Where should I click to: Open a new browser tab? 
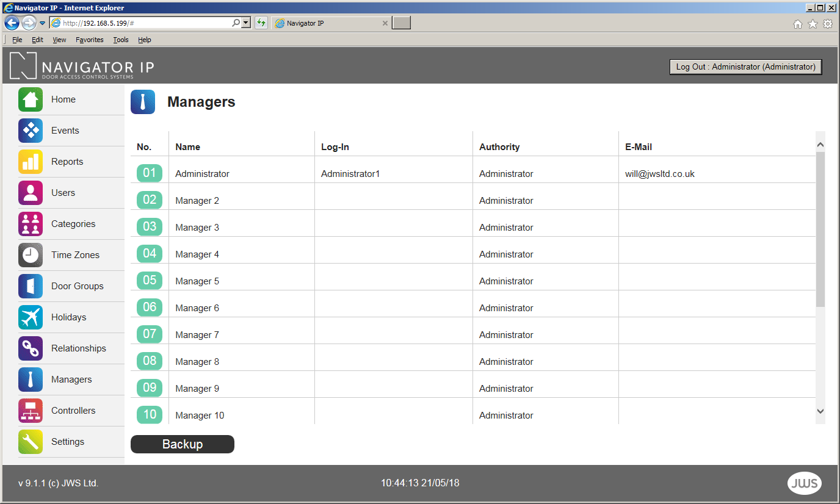pyautogui.click(x=401, y=23)
